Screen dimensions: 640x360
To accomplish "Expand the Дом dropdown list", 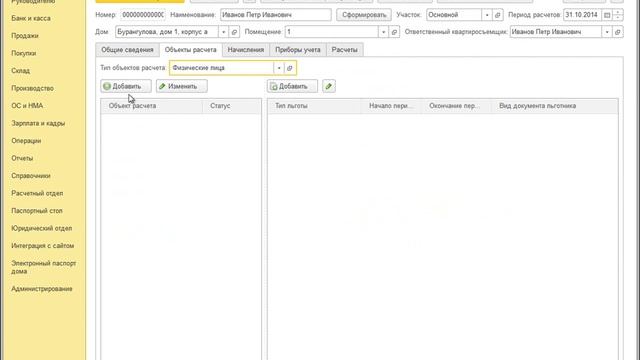I will (x=224, y=32).
